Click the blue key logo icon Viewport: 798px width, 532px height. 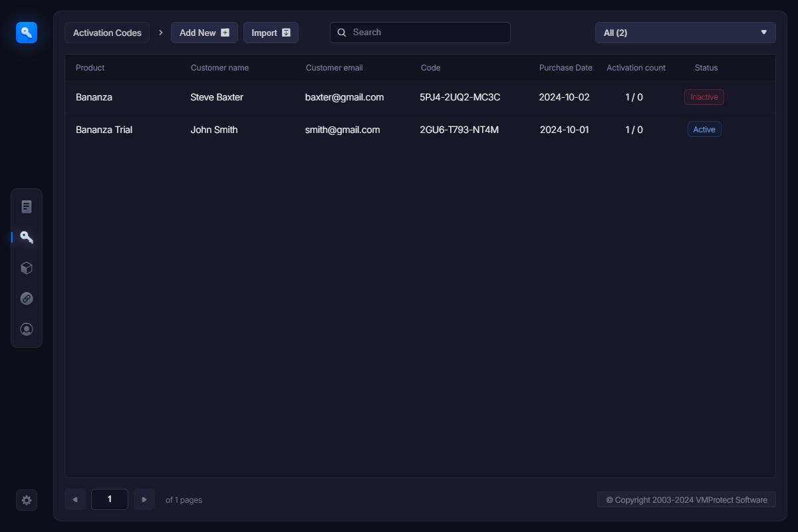pyautogui.click(x=27, y=33)
